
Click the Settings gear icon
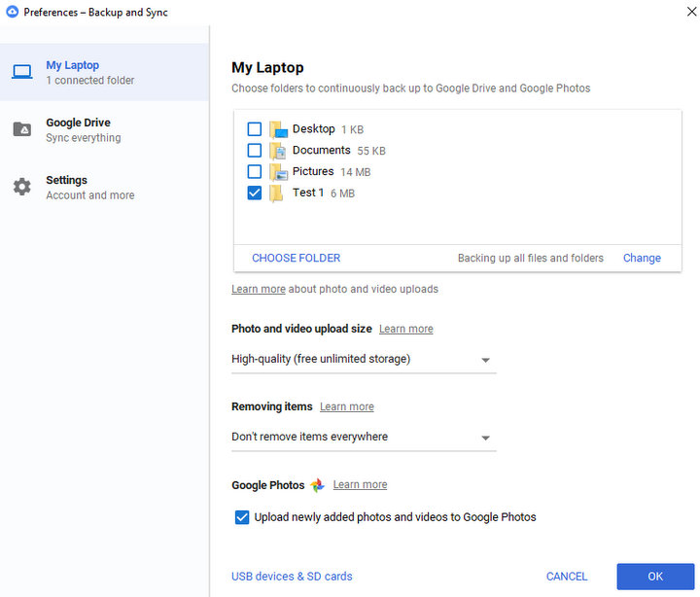21,187
